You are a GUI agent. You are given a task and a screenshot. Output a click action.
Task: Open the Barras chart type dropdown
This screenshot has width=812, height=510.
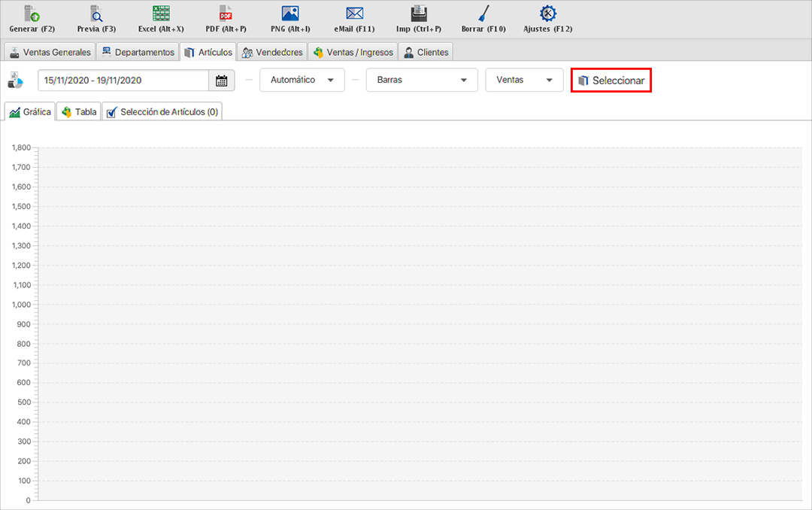tap(422, 80)
